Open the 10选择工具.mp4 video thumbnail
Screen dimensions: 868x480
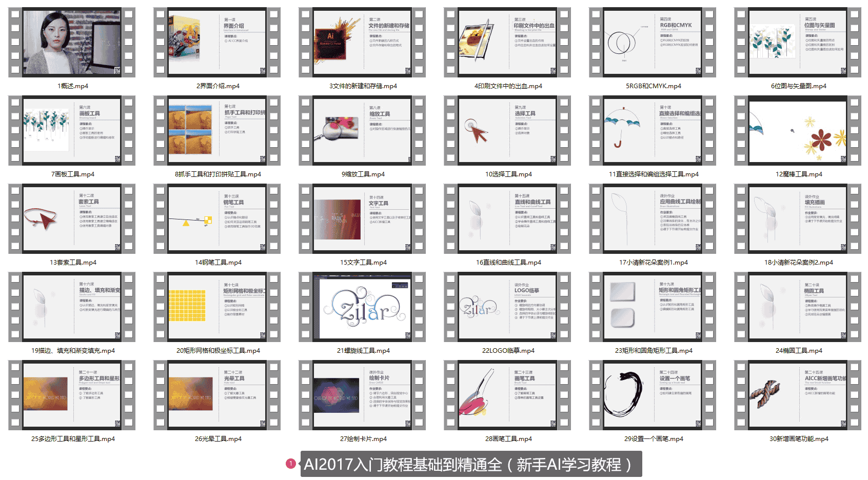pos(507,130)
